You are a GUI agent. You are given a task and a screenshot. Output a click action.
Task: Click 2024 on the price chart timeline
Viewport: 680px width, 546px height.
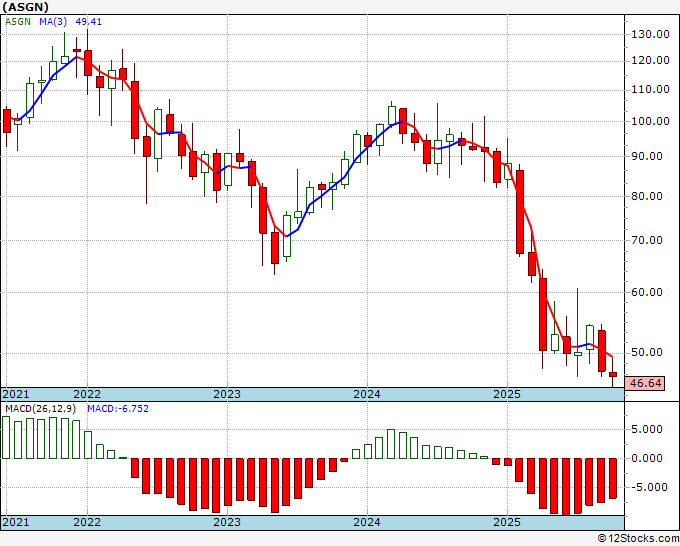pos(367,394)
